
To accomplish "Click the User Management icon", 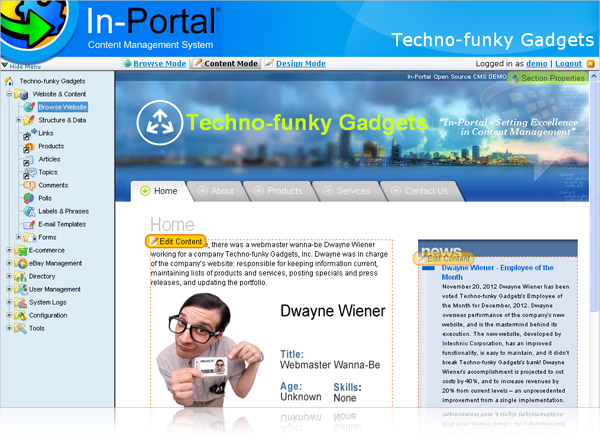I will coord(21,289).
